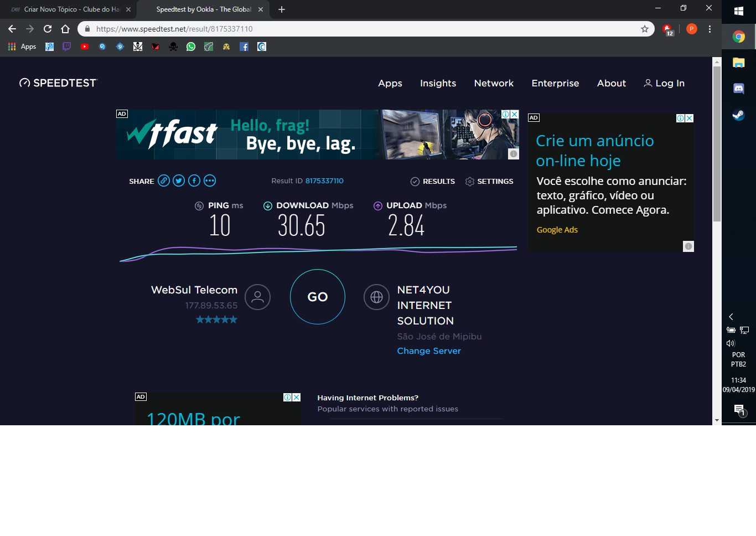756x536 pixels.
Task: Open the Hearthstone blue swirl bookmark
Action: [x=102, y=47]
